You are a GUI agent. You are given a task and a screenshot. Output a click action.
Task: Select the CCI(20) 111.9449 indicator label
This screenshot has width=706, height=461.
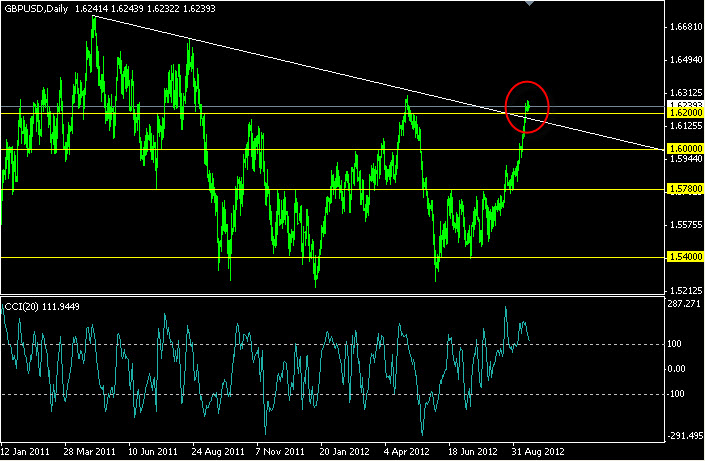click(42, 307)
